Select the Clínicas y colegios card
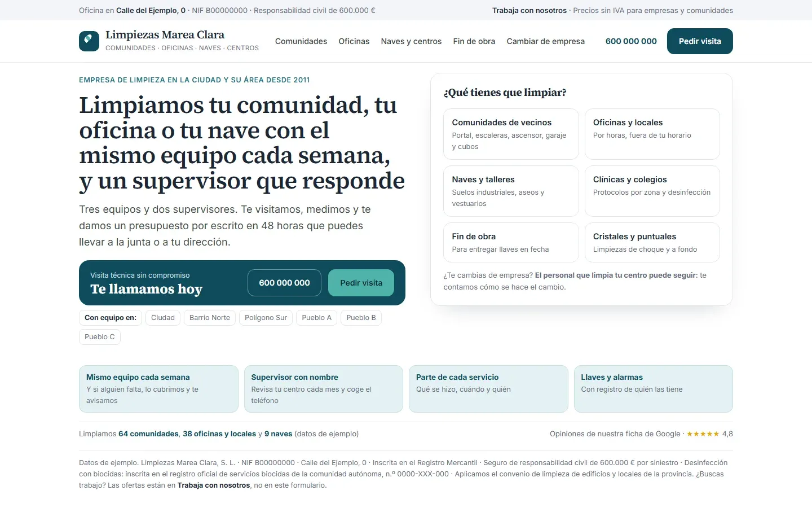812x508 pixels. tap(652, 191)
